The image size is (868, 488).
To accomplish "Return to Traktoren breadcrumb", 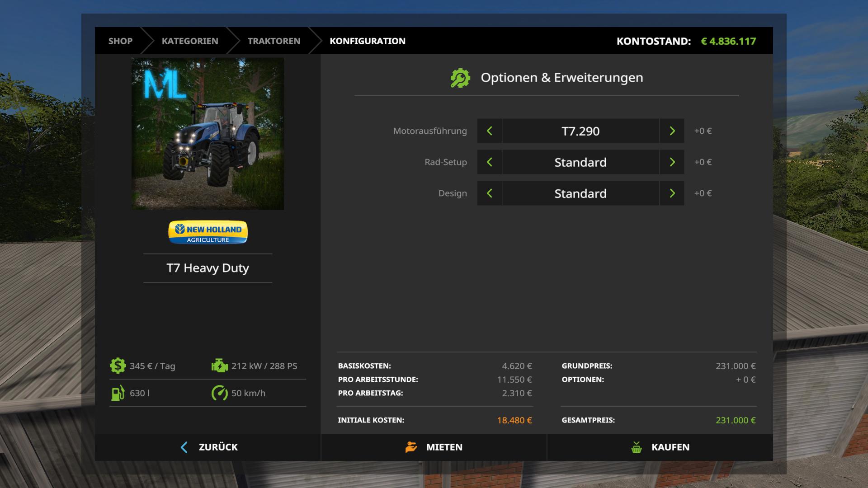I will 274,41.
